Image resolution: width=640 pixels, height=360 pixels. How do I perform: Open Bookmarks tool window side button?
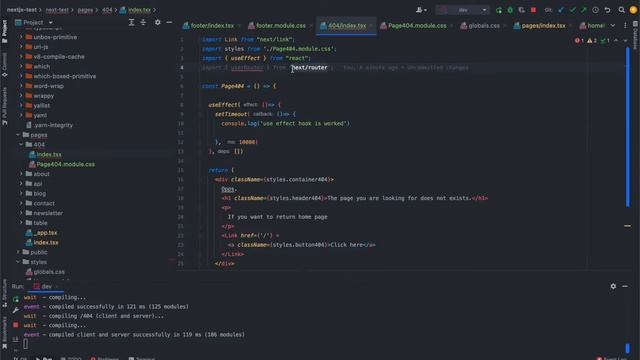[x=4, y=333]
